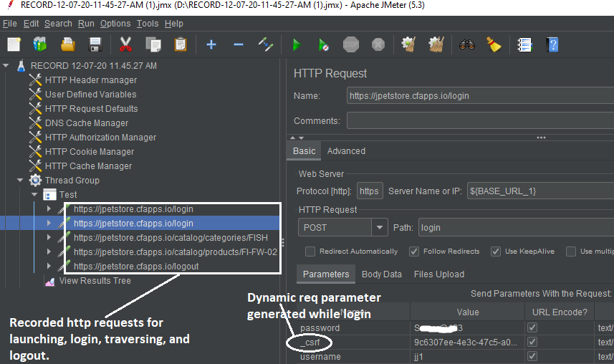
Task: Click the Protocol field with https
Action: pyautogui.click(x=370, y=191)
